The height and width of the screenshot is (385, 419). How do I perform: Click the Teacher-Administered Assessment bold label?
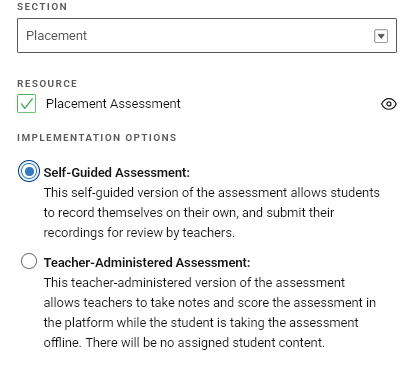tap(147, 263)
